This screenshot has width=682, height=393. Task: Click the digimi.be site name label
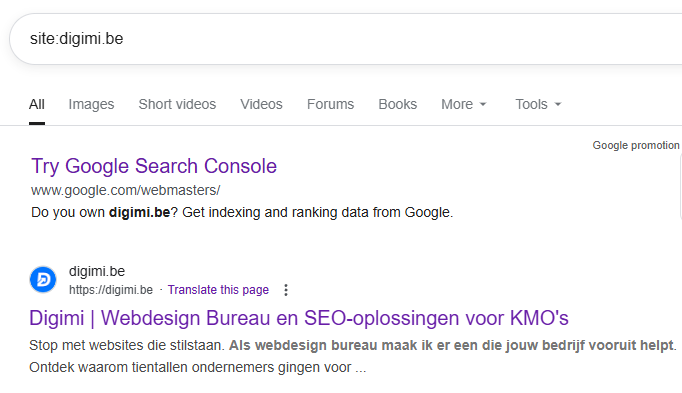tap(97, 271)
